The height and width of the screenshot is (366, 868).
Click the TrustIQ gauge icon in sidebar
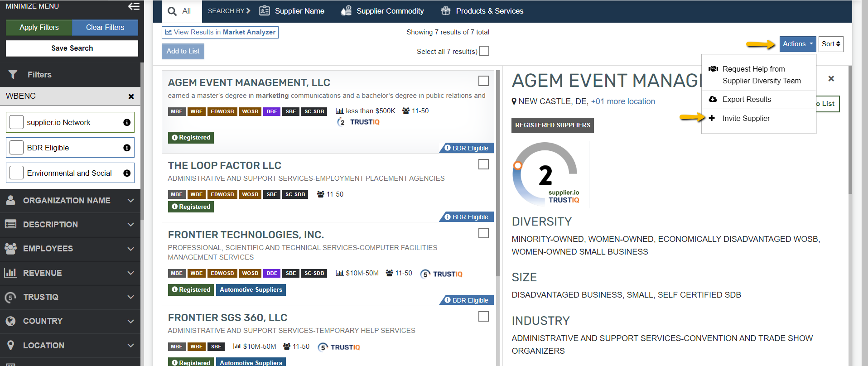(x=10, y=297)
